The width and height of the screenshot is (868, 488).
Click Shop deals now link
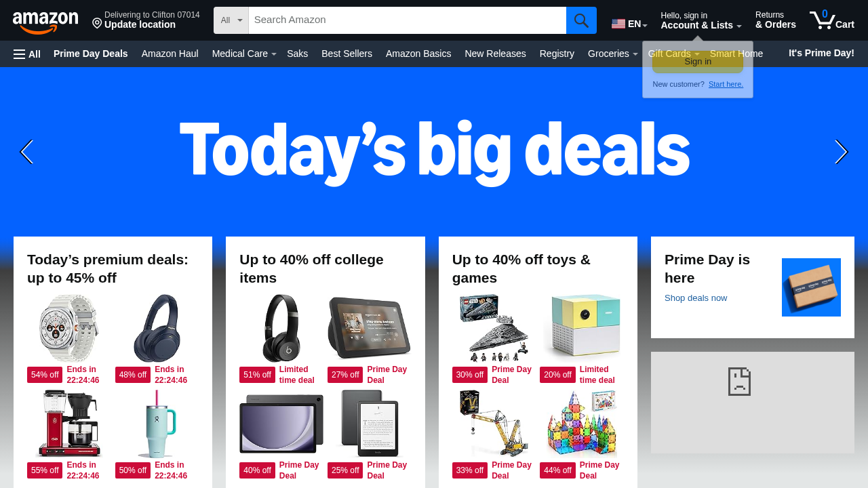pyautogui.click(x=696, y=298)
